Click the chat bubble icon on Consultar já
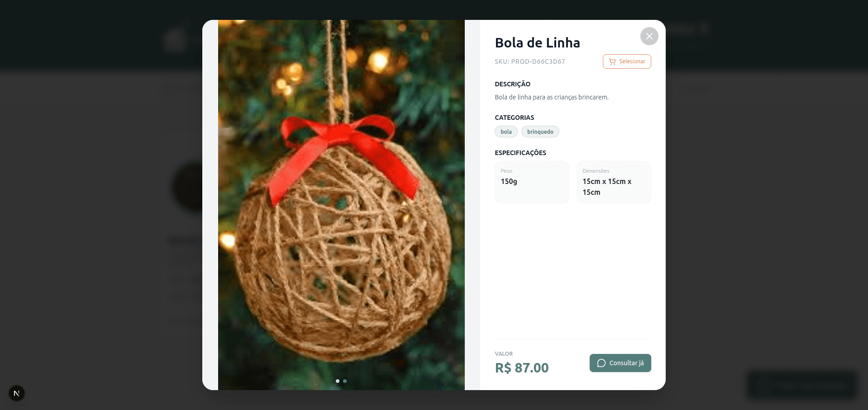Image resolution: width=868 pixels, height=410 pixels. (x=601, y=363)
